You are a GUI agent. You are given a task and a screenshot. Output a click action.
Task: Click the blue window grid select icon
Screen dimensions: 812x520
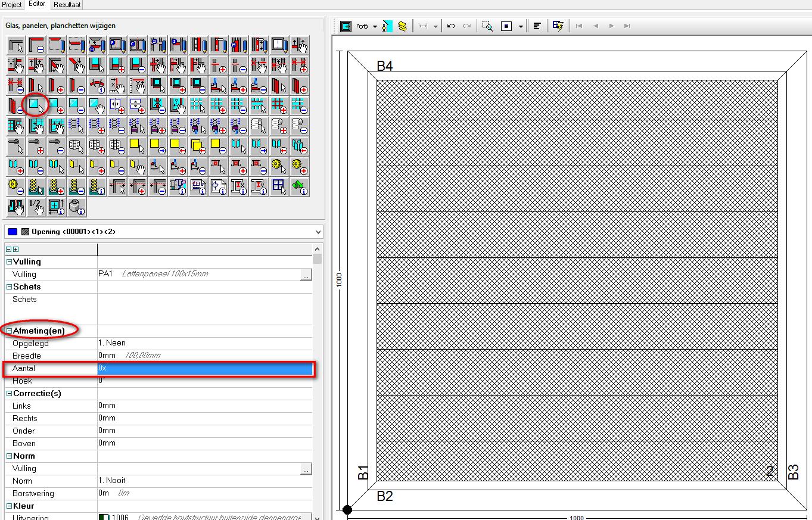point(279,186)
